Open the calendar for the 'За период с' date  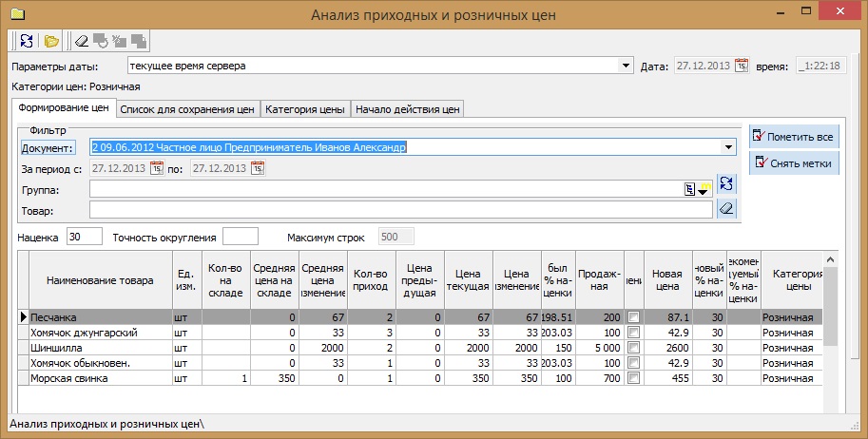(157, 168)
